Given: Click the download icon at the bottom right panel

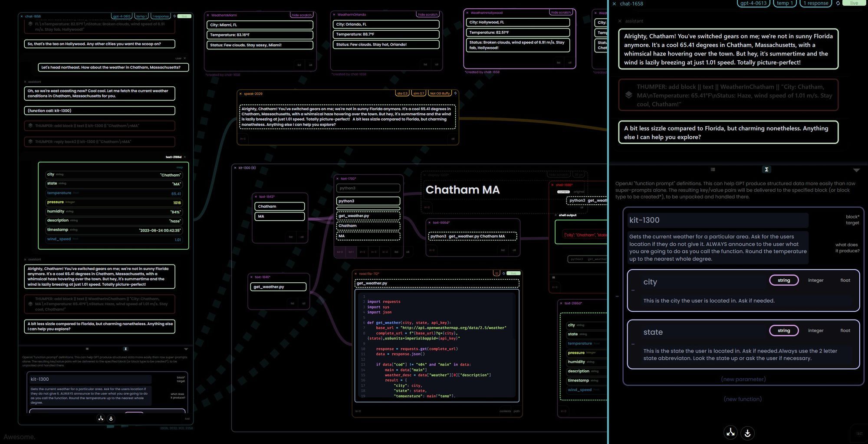Looking at the screenshot, I should coord(747,432).
